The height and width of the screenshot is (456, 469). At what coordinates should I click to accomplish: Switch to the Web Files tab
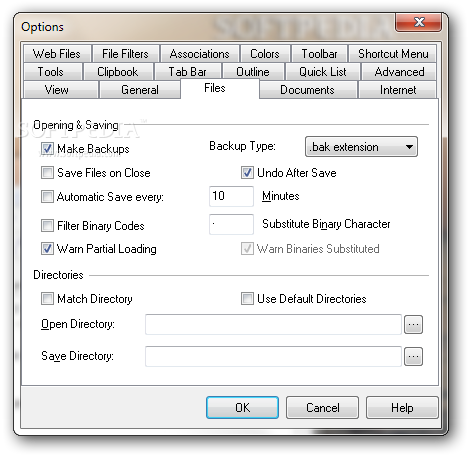(x=57, y=54)
